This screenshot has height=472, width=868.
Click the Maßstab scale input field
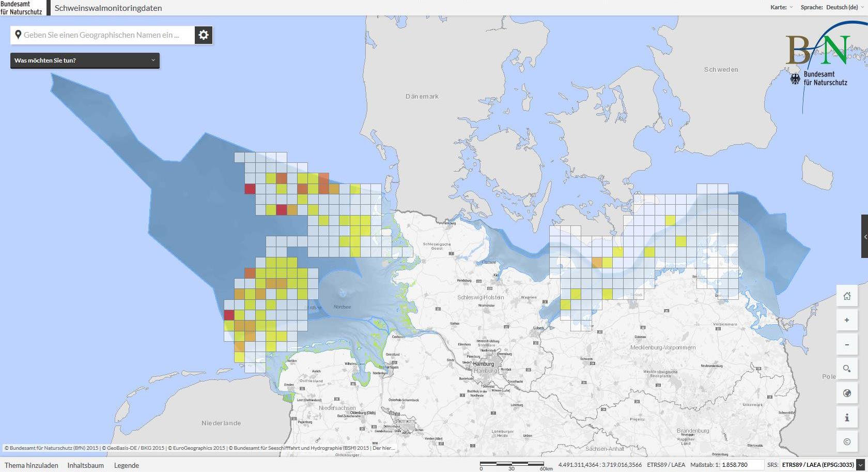click(741, 465)
